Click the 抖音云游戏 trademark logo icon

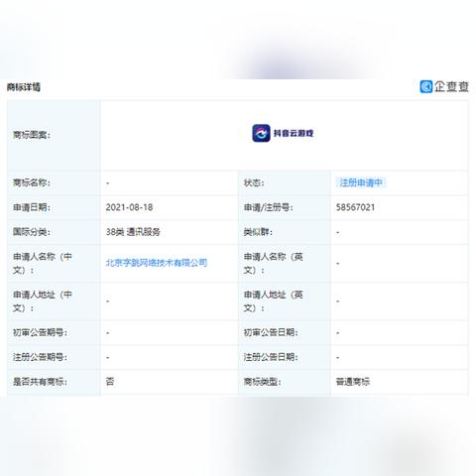coord(261,133)
